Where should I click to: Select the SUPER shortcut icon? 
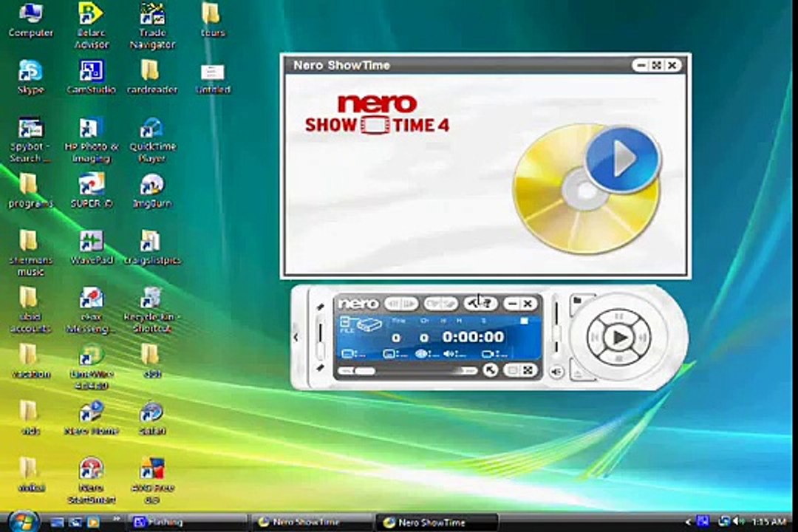(92, 191)
